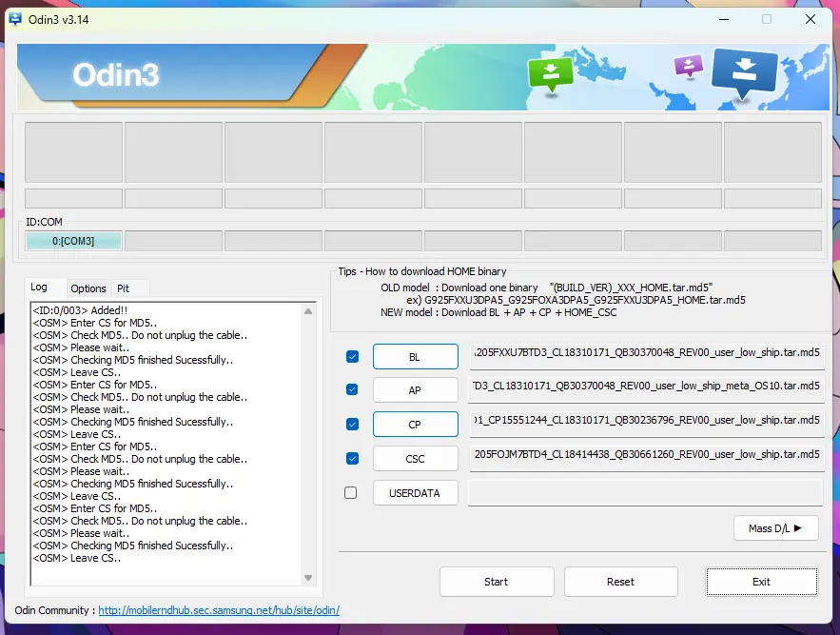Click the log scrollbar down arrow
Screen dimensions: 840x635
pyautogui.click(x=308, y=578)
